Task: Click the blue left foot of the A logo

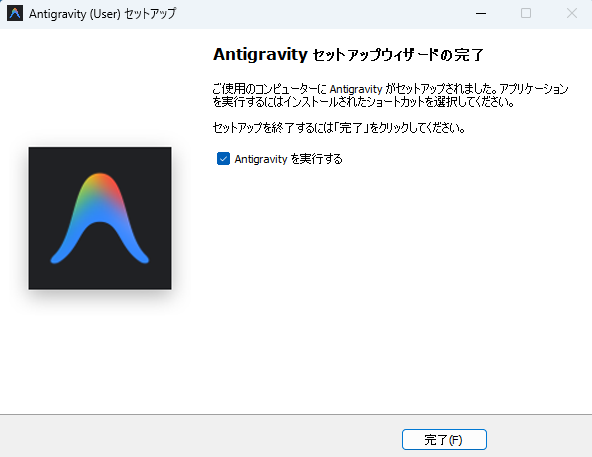Action: (x=59, y=258)
